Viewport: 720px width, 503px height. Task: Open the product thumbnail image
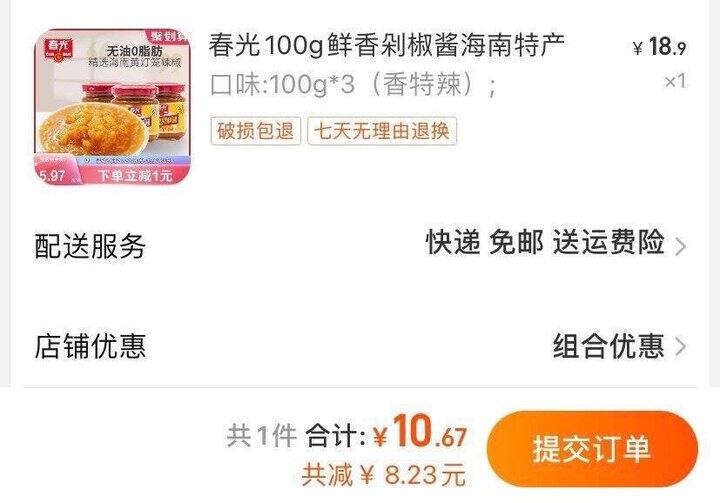pyautogui.click(x=112, y=107)
